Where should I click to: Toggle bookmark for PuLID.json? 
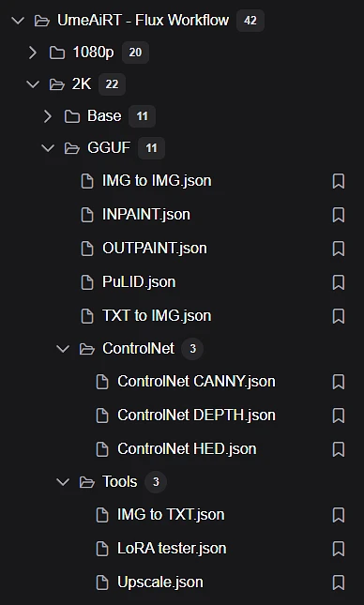(x=339, y=282)
